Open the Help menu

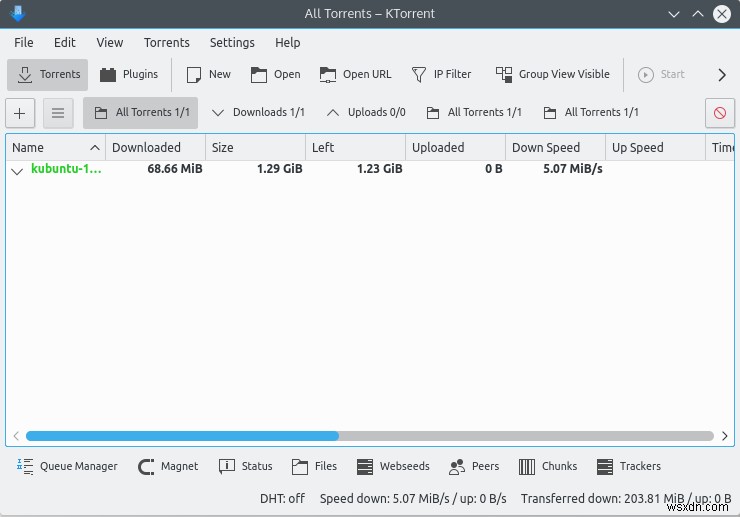tap(287, 42)
